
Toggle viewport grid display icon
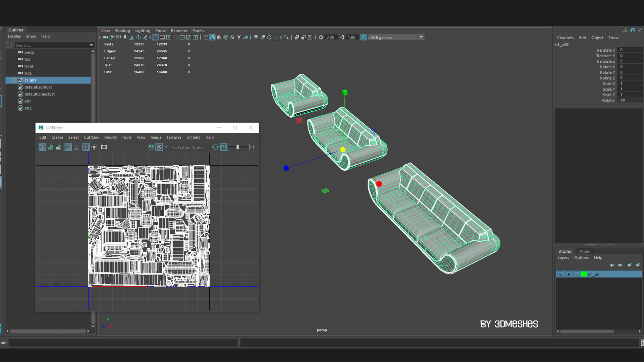155,37
